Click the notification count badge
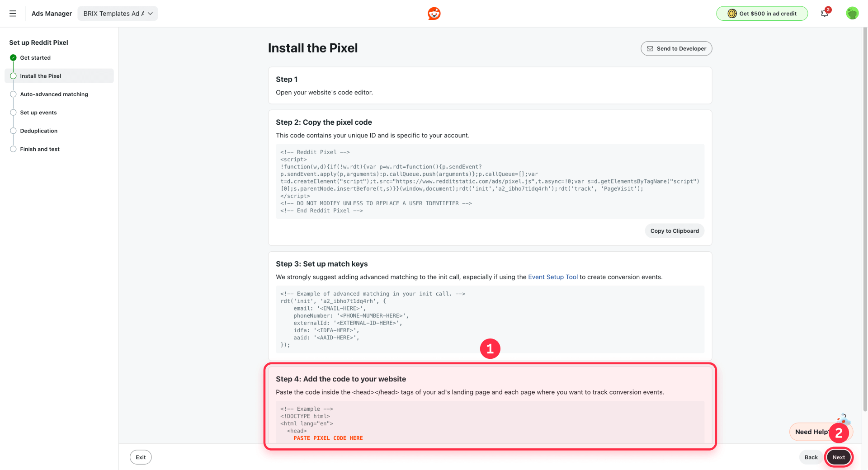The width and height of the screenshot is (868, 470). pyautogui.click(x=828, y=9)
